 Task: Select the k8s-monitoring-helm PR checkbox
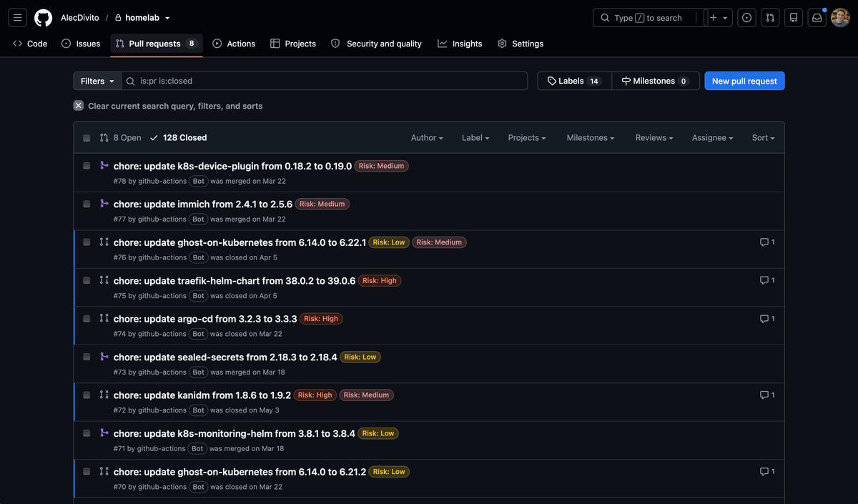[x=87, y=433]
